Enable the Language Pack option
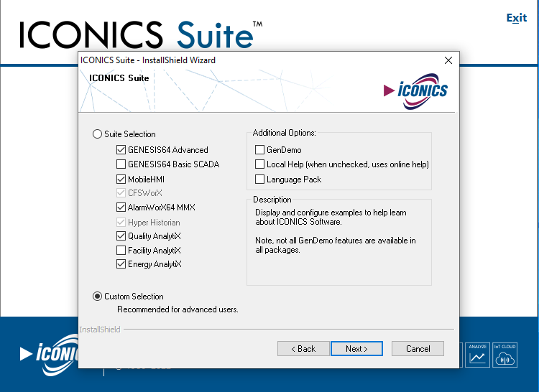Viewport: 539px width, 392px height. [260, 179]
